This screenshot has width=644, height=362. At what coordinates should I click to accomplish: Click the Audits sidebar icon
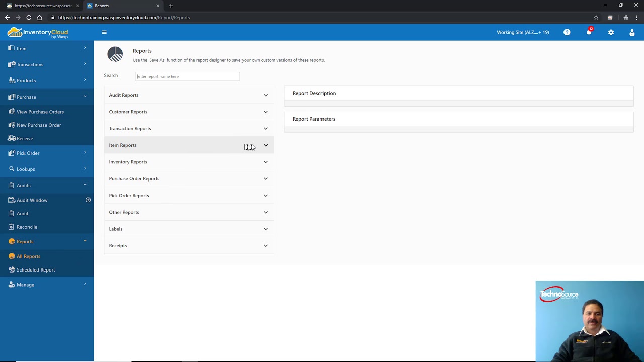pyautogui.click(x=12, y=185)
